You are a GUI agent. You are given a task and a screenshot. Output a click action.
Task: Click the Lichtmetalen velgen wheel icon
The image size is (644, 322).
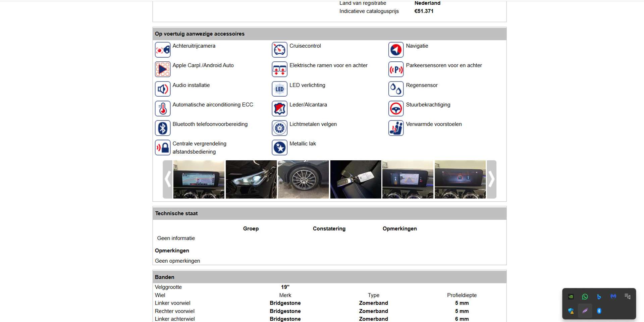click(279, 128)
